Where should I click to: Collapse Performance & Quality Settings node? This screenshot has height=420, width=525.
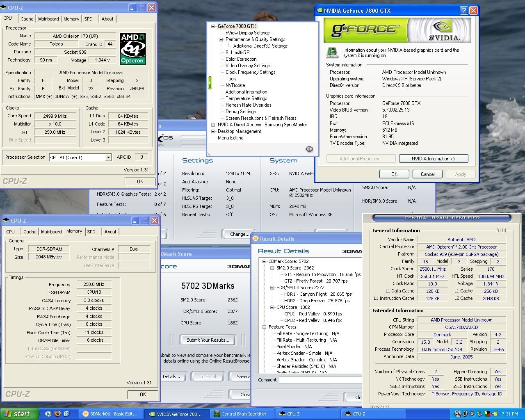click(221, 39)
